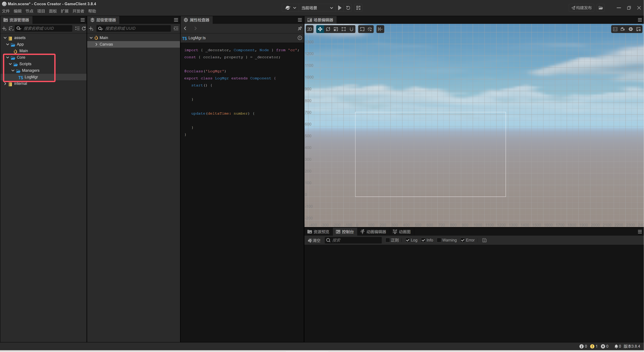The image size is (644, 352).
Task: Select the move transform gizmo tool
Action: coord(320,29)
